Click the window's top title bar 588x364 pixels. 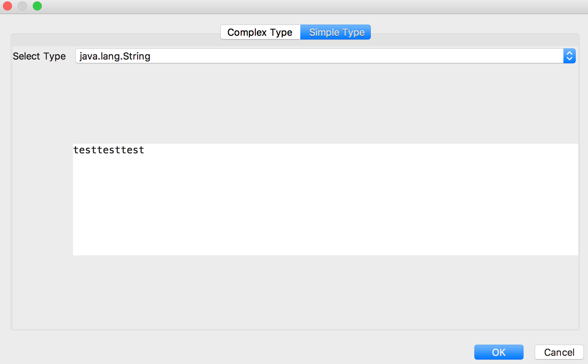294,6
